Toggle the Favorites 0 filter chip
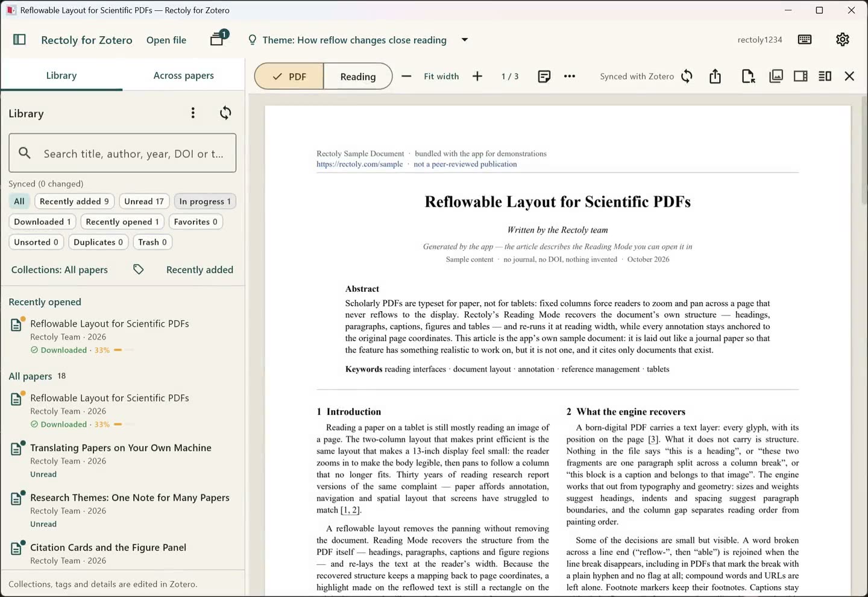The height and width of the screenshot is (597, 868). pyautogui.click(x=196, y=222)
